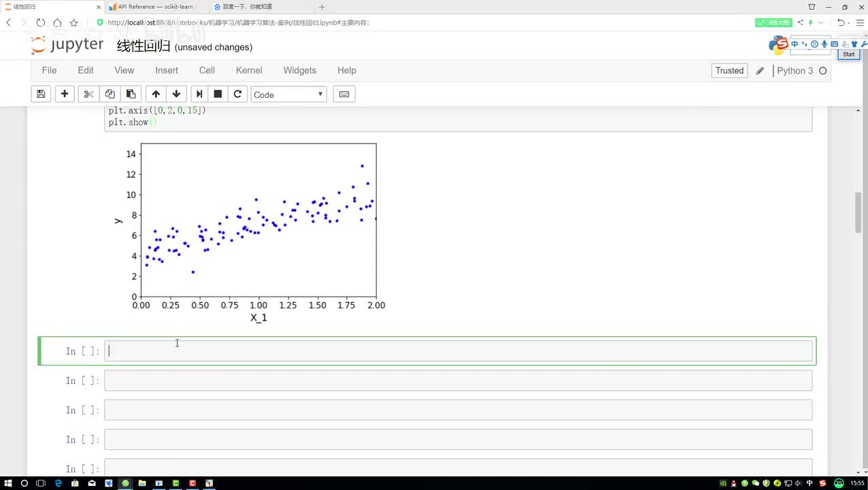Click the Python 3 kernel indicator
The width and height of the screenshot is (868, 490).
pyautogui.click(x=795, y=71)
